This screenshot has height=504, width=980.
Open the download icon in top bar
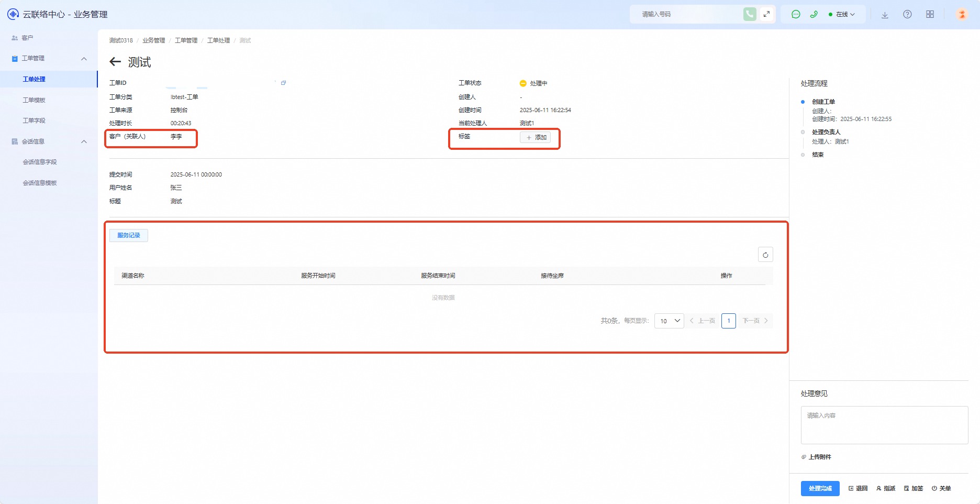click(885, 15)
